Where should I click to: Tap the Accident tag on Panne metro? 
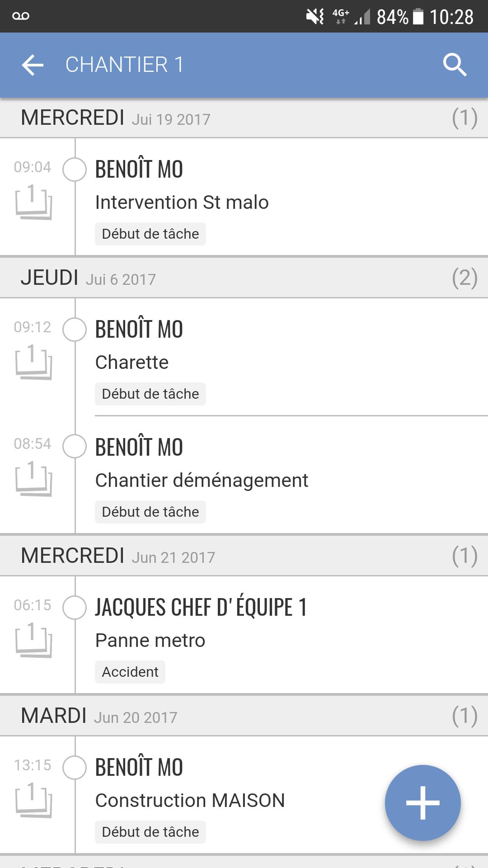[130, 672]
